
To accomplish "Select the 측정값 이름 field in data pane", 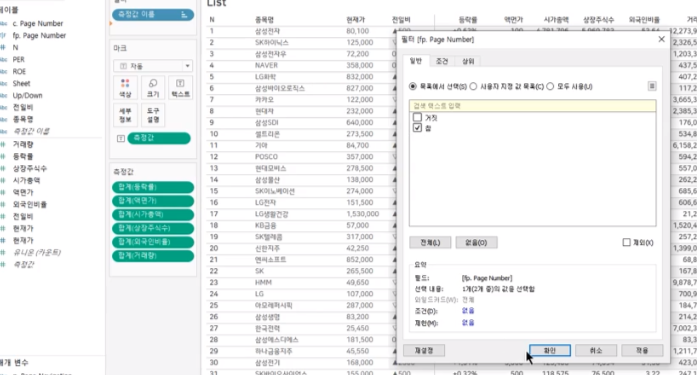I will click(x=31, y=131).
